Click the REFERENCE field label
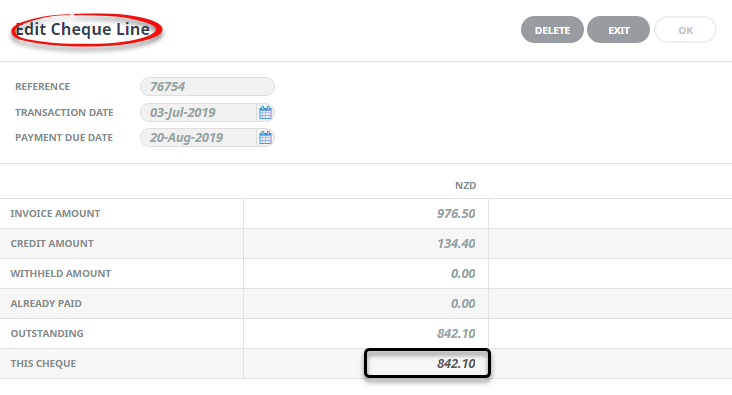 [x=42, y=86]
